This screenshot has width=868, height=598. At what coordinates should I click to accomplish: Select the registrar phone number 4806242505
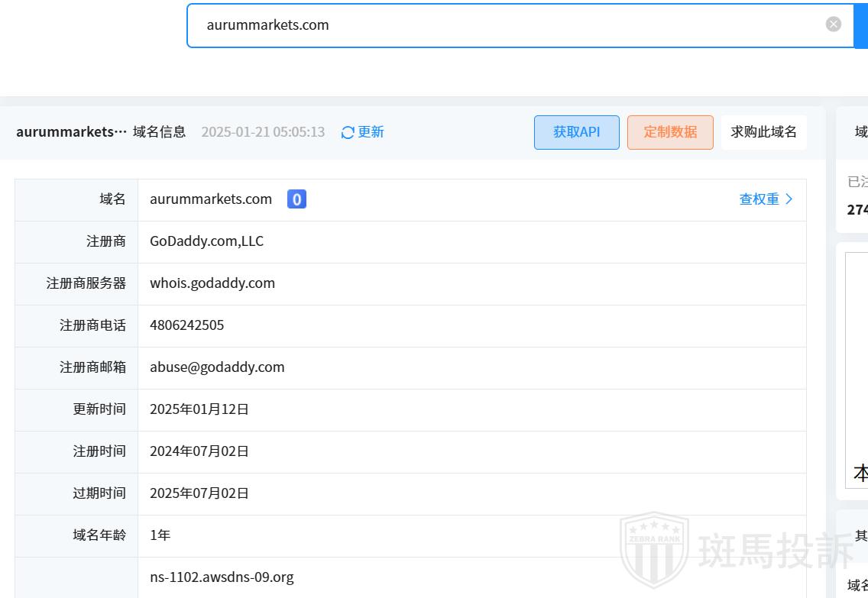click(187, 325)
